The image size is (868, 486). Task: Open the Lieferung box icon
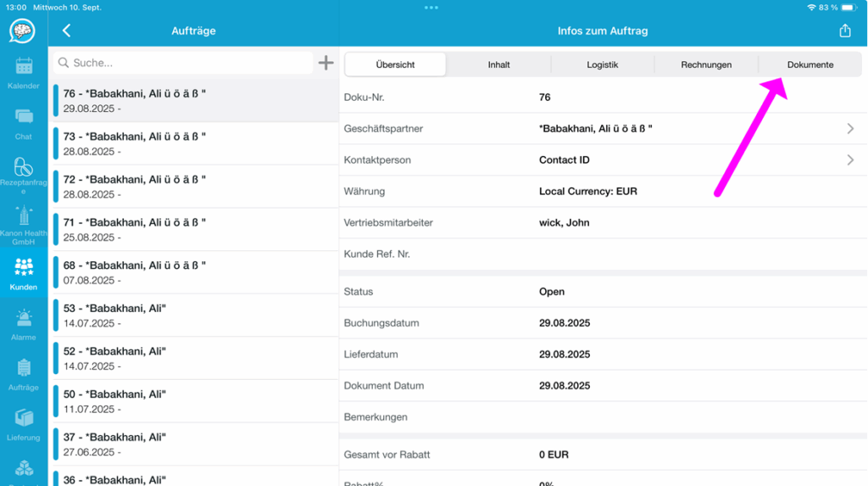[x=24, y=418]
